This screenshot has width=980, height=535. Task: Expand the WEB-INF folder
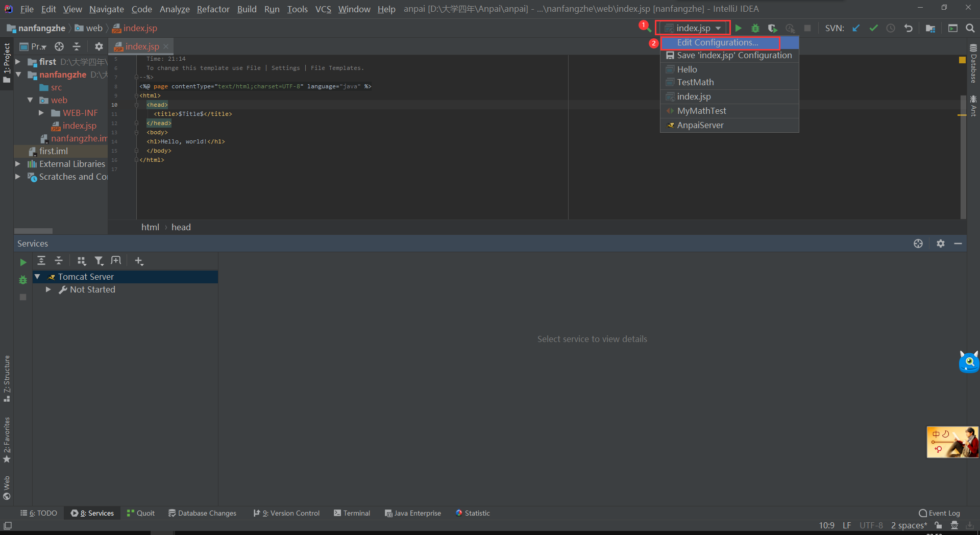click(x=41, y=113)
